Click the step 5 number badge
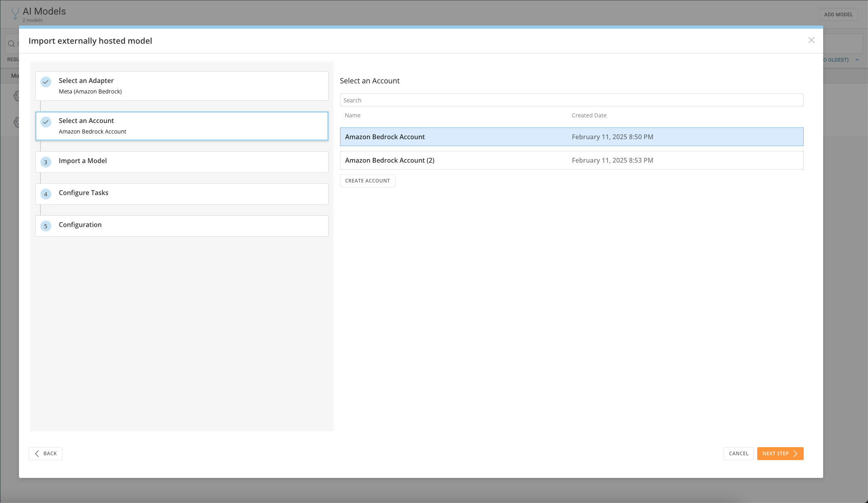This screenshot has width=868, height=503. [46, 226]
